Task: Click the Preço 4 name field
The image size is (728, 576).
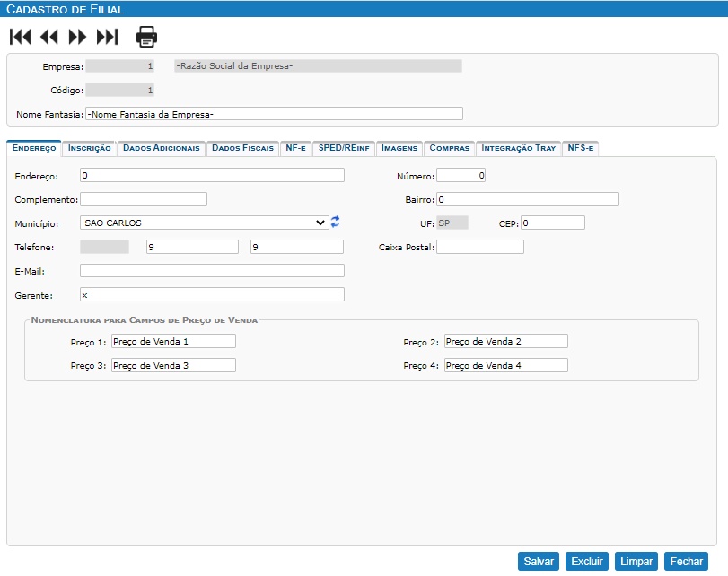Action: pyautogui.click(x=506, y=365)
